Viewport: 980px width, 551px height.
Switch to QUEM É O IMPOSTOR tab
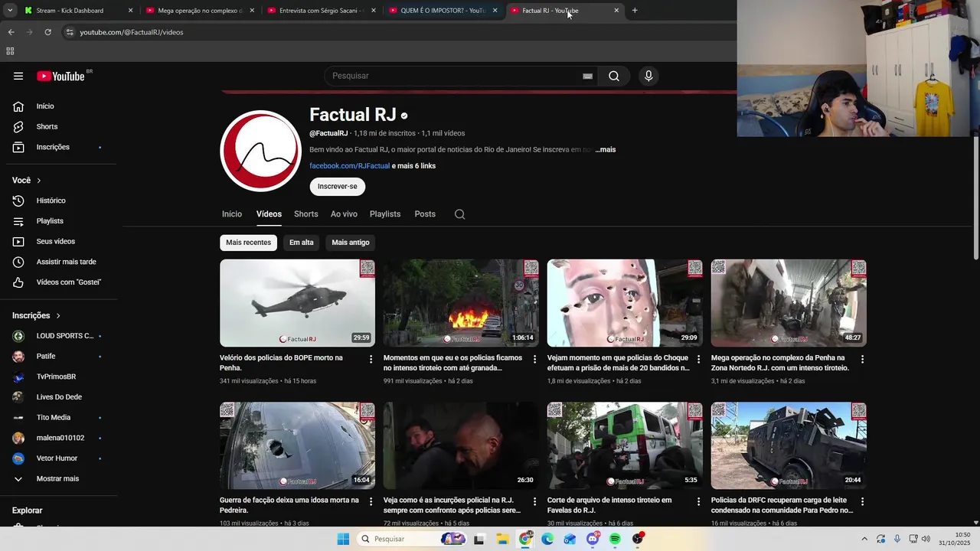(x=443, y=11)
